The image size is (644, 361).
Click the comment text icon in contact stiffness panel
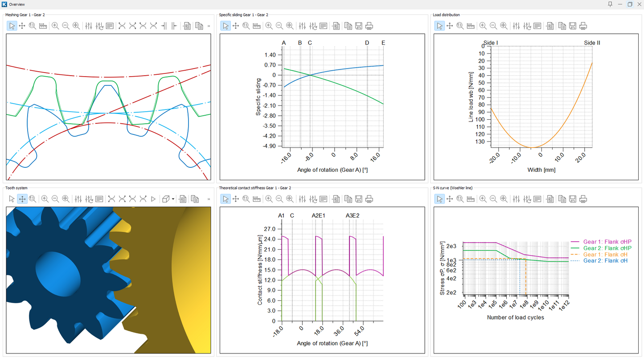click(x=324, y=199)
